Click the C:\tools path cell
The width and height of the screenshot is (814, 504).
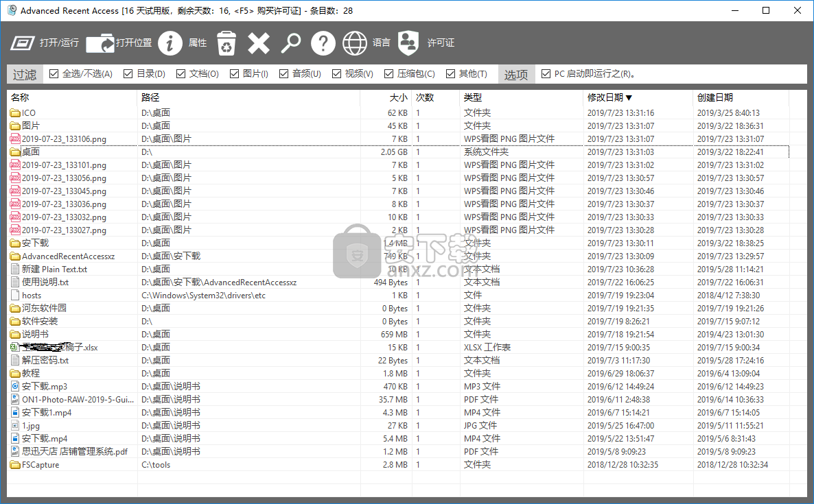(x=156, y=465)
